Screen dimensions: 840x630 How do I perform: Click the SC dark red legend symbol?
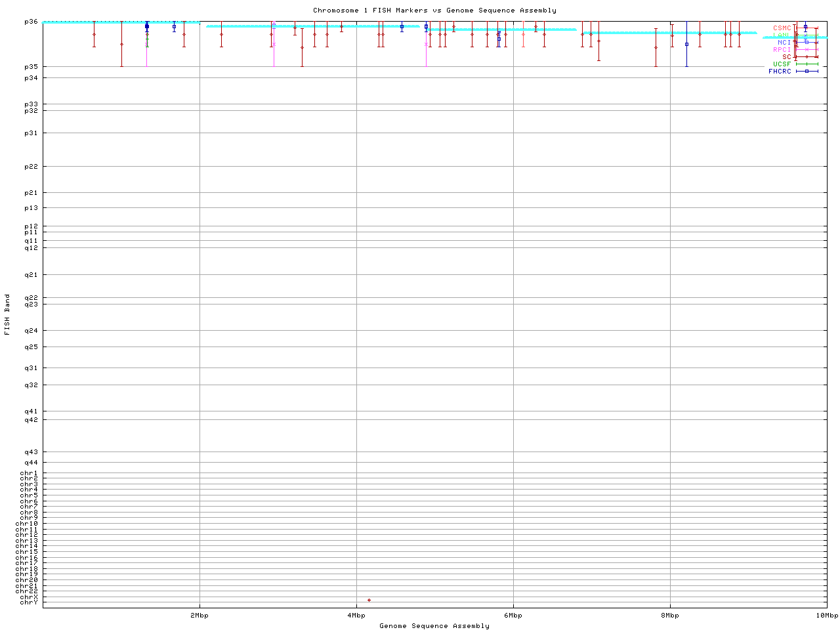point(807,56)
